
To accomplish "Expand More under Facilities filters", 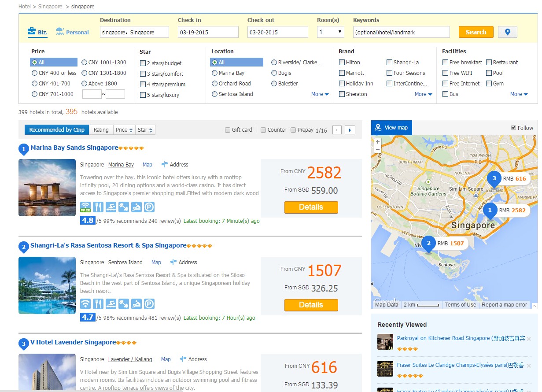I will (x=519, y=94).
